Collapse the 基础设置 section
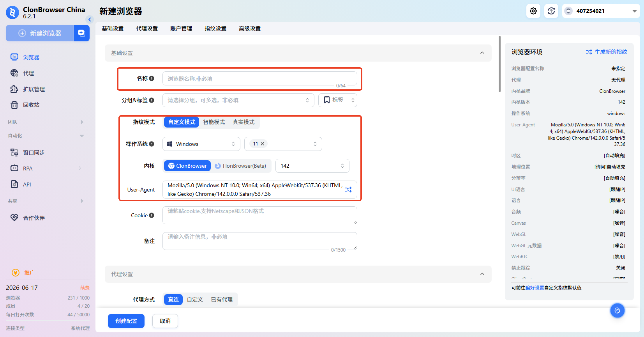The image size is (644, 337). pyautogui.click(x=482, y=53)
